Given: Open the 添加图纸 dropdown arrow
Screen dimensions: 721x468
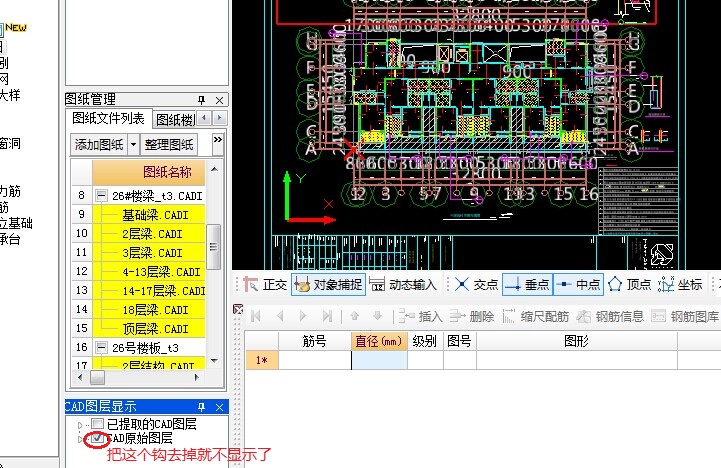Looking at the screenshot, I should [x=133, y=145].
